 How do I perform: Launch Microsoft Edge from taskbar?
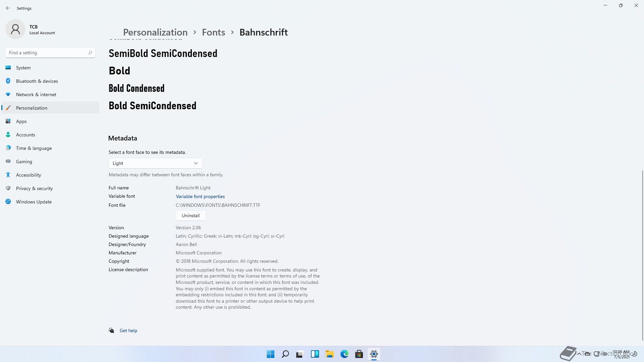[x=344, y=354]
